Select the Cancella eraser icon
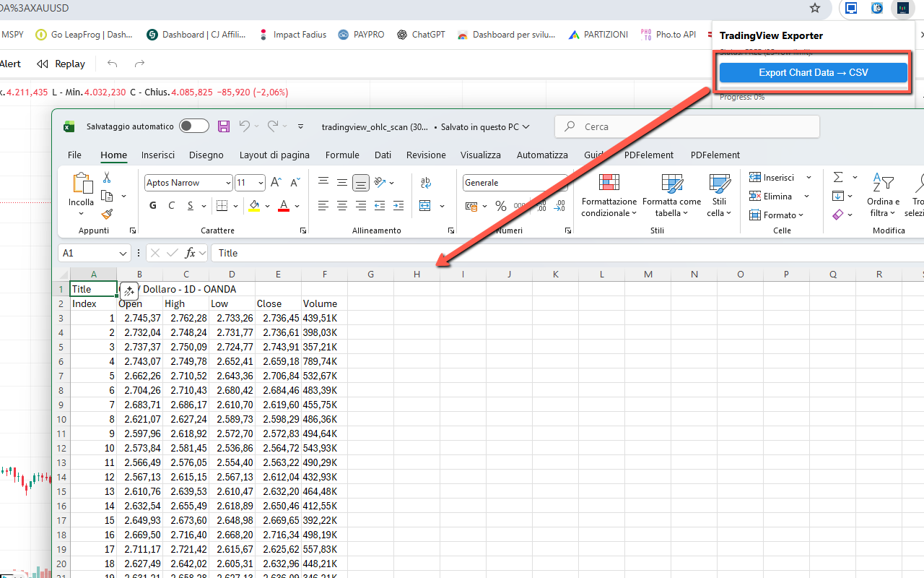924x578 pixels. [x=840, y=215]
